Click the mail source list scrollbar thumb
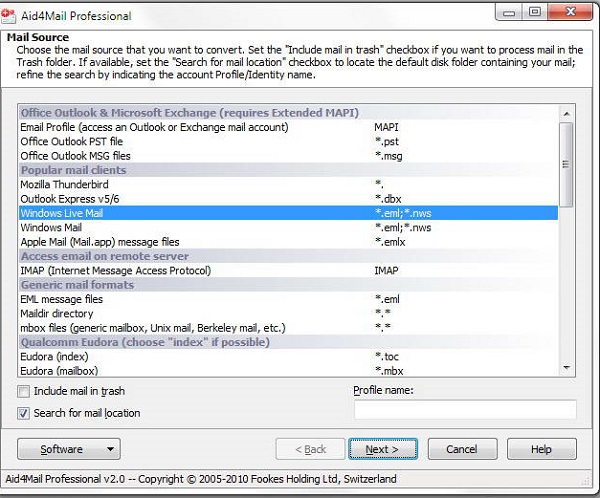The image size is (600, 498). (567, 165)
